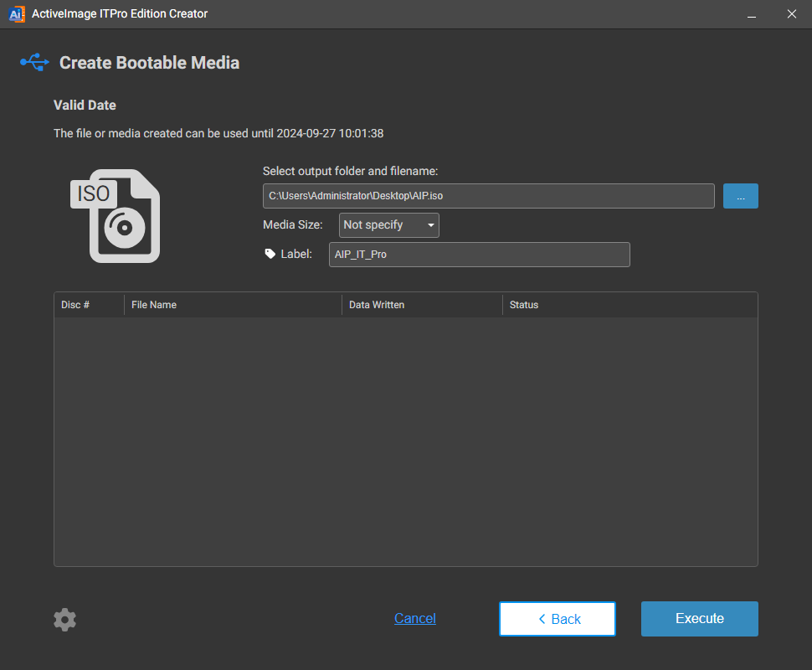
Task: Click the USB icon beside Create Bootable Media
Action: pos(34,63)
